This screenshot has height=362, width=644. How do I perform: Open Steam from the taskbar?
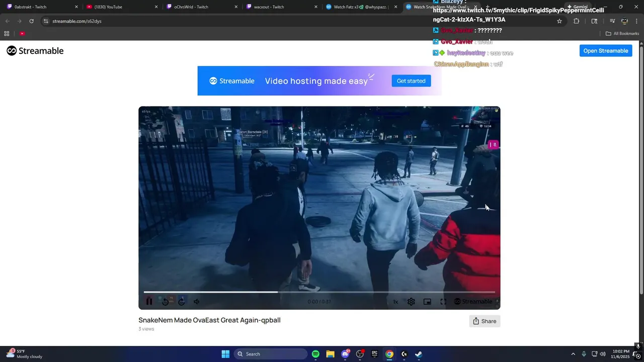pos(419,354)
